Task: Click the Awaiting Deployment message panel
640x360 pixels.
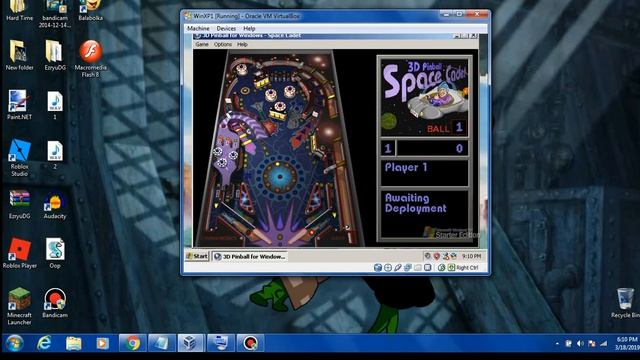Action: point(424,213)
